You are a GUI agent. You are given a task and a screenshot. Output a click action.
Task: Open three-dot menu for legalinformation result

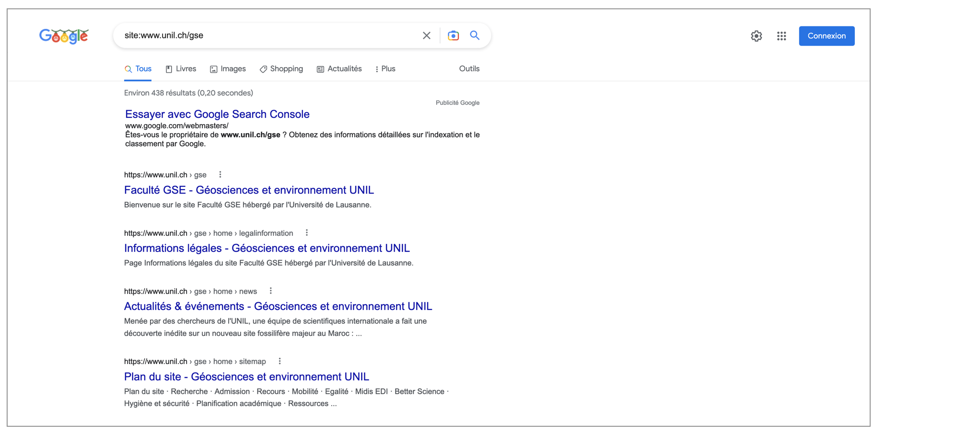(x=307, y=233)
